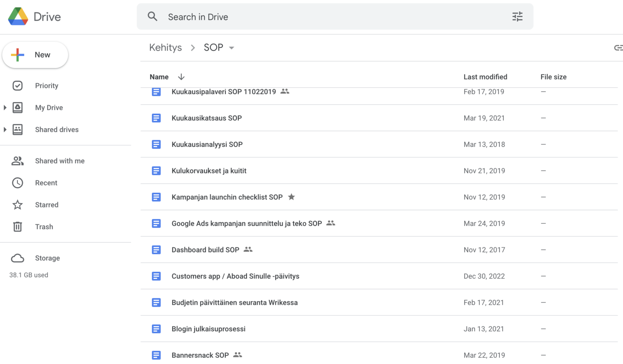
Task: Click the copy link icon at top right
Action: (x=618, y=47)
